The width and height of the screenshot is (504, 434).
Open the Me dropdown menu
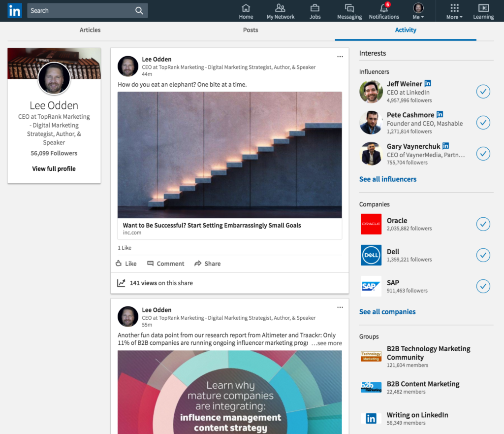(x=418, y=12)
